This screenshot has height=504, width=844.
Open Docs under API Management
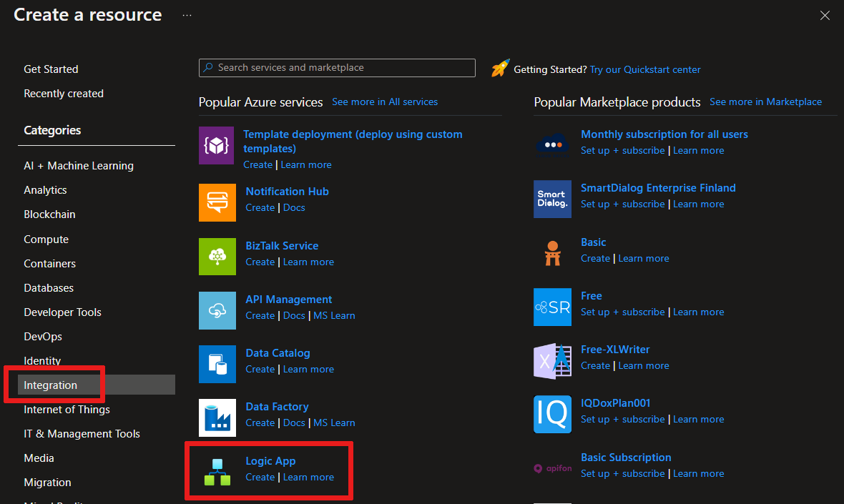[x=294, y=316]
